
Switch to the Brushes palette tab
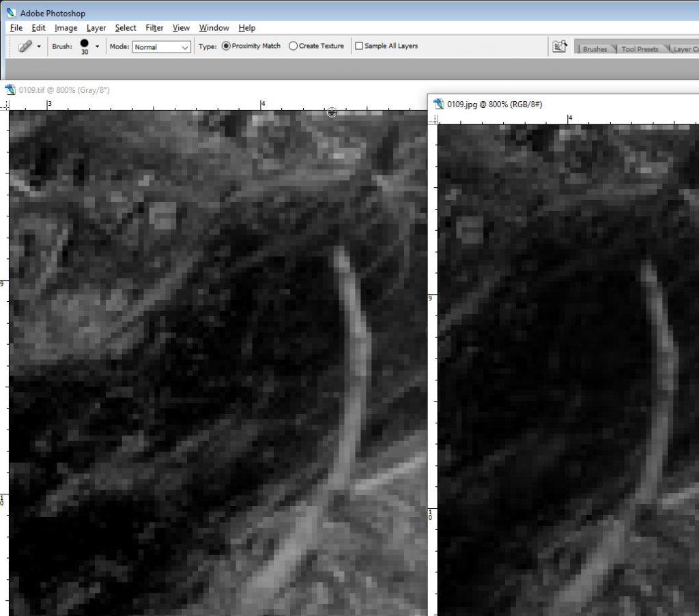pos(594,49)
